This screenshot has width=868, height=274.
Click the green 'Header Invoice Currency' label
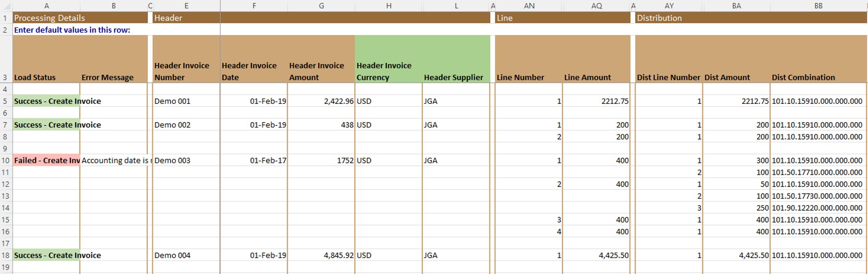[384, 71]
